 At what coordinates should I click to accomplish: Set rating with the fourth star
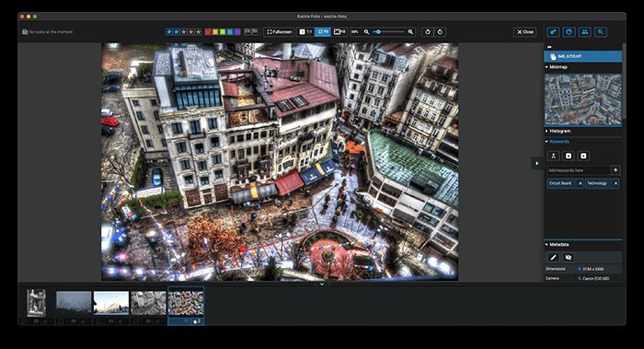click(x=191, y=32)
